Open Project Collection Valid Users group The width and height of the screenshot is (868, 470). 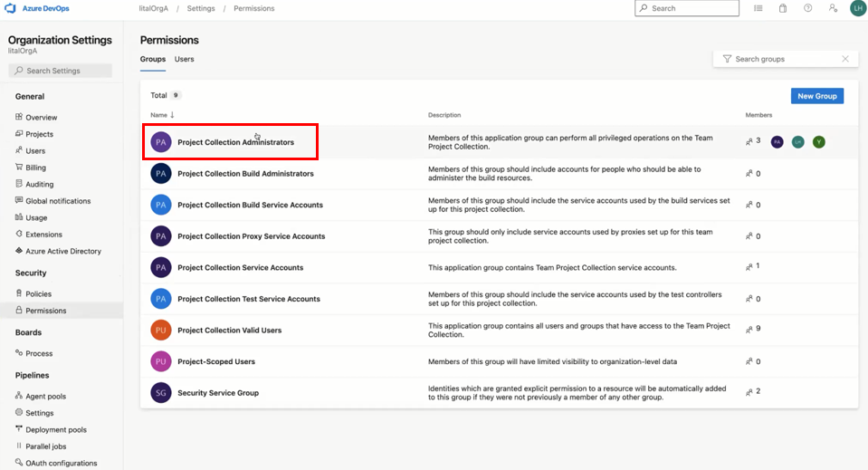click(x=229, y=330)
